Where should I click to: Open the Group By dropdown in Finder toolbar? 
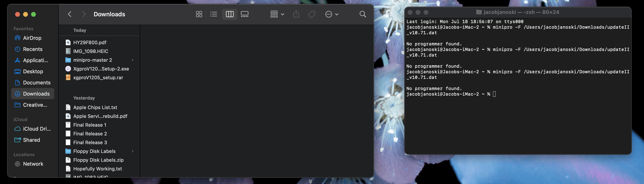tap(277, 14)
